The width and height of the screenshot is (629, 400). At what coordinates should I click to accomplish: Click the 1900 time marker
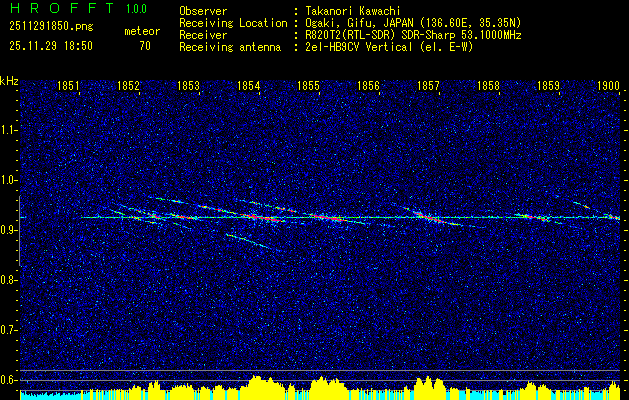[608, 85]
